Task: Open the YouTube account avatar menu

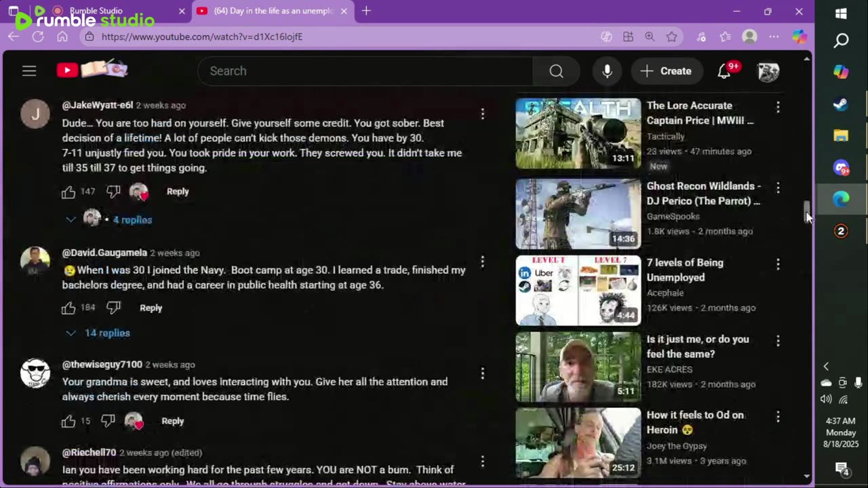Action: pos(768,71)
